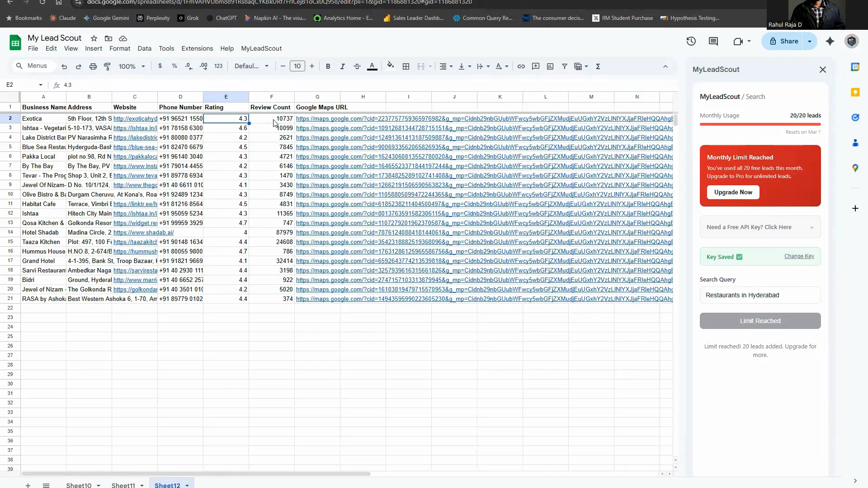
Task: Click the font size field
Action: tap(297, 66)
